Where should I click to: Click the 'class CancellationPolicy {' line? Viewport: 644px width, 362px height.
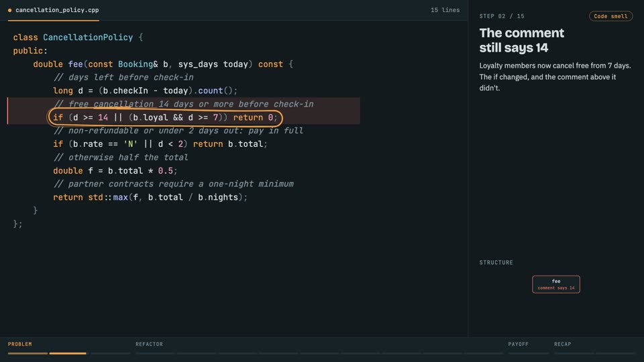point(78,38)
